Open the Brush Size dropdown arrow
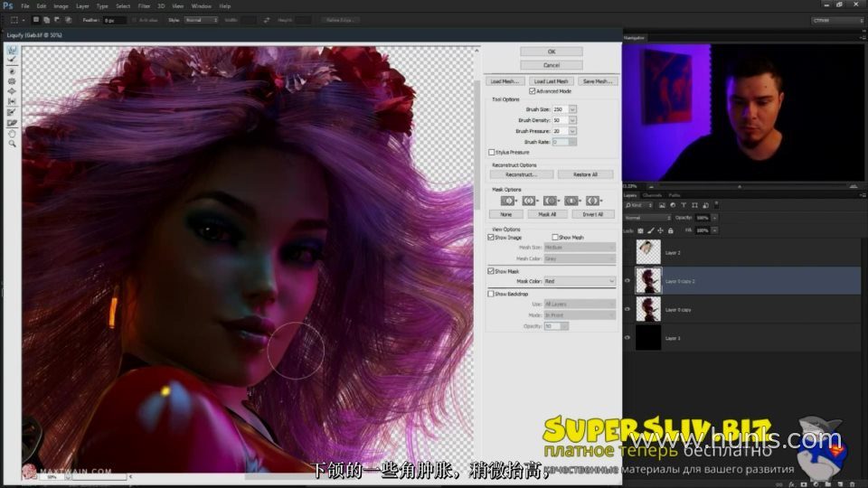This screenshot has width=868, height=488. click(572, 109)
